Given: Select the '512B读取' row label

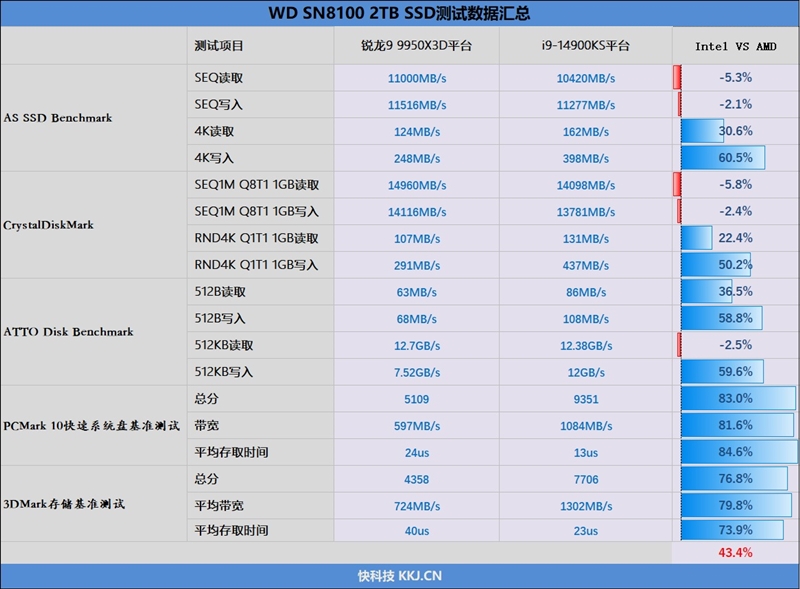Looking at the screenshot, I should [x=220, y=291].
